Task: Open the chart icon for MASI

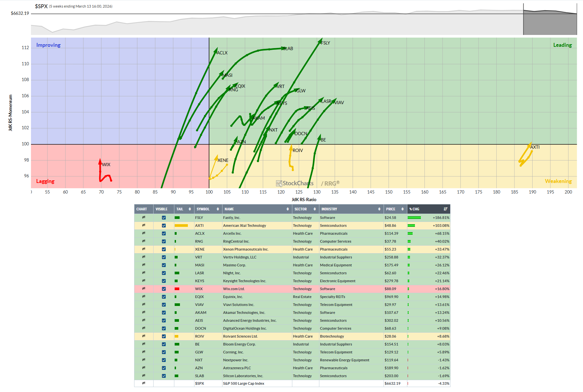Action: click(144, 265)
